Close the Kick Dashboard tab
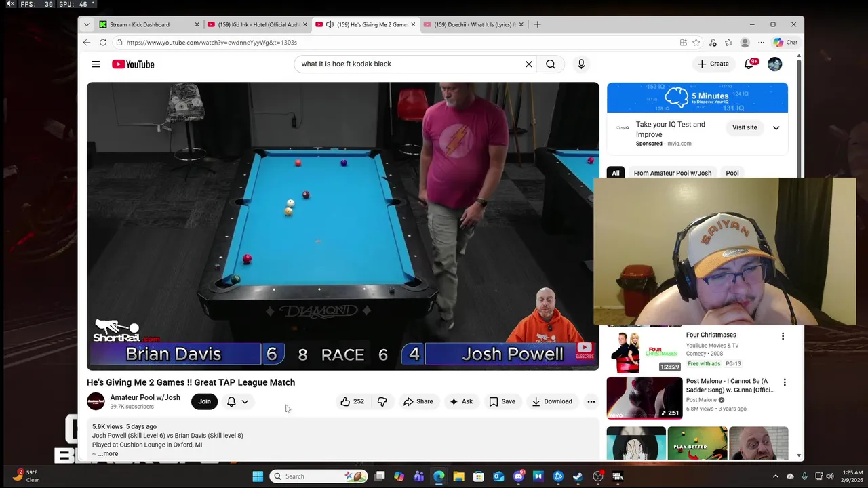 [x=197, y=24]
